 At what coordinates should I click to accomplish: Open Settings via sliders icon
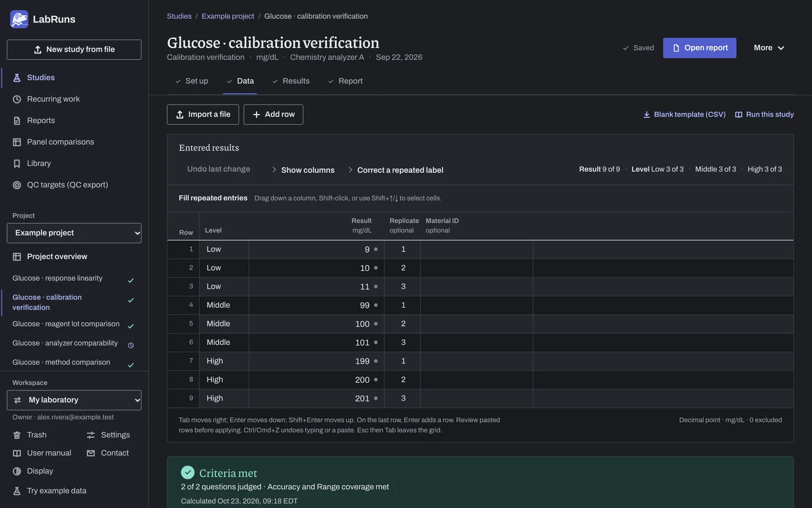tap(91, 435)
